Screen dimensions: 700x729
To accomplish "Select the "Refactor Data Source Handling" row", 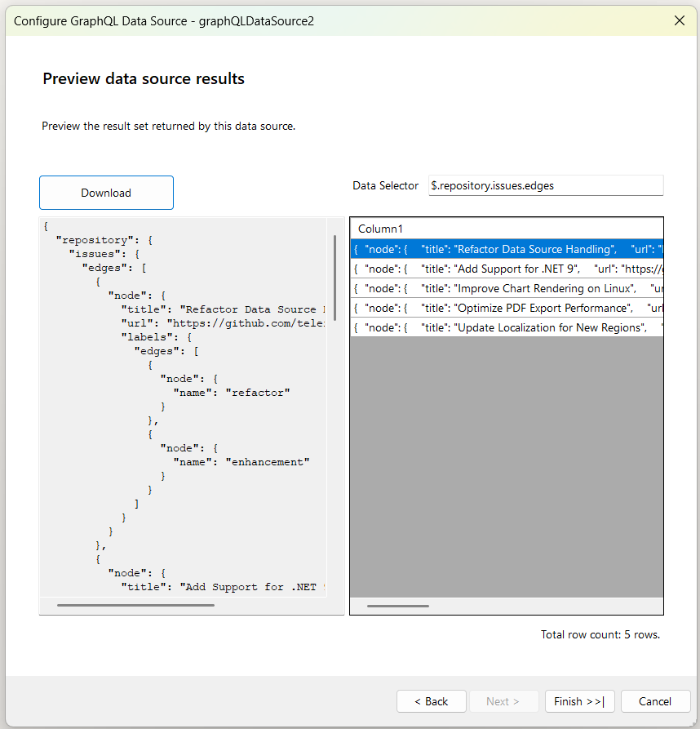I will pyautogui.click(x=506, y=248).
